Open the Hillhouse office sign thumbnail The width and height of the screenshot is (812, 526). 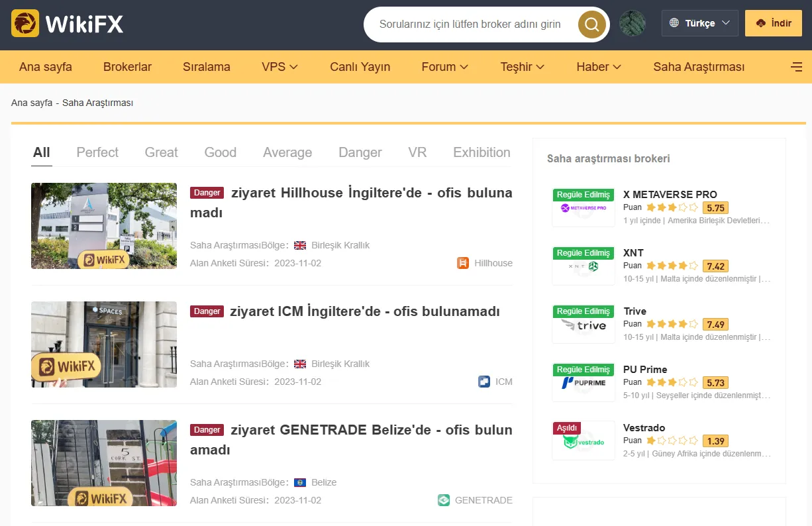click(104, 226)
